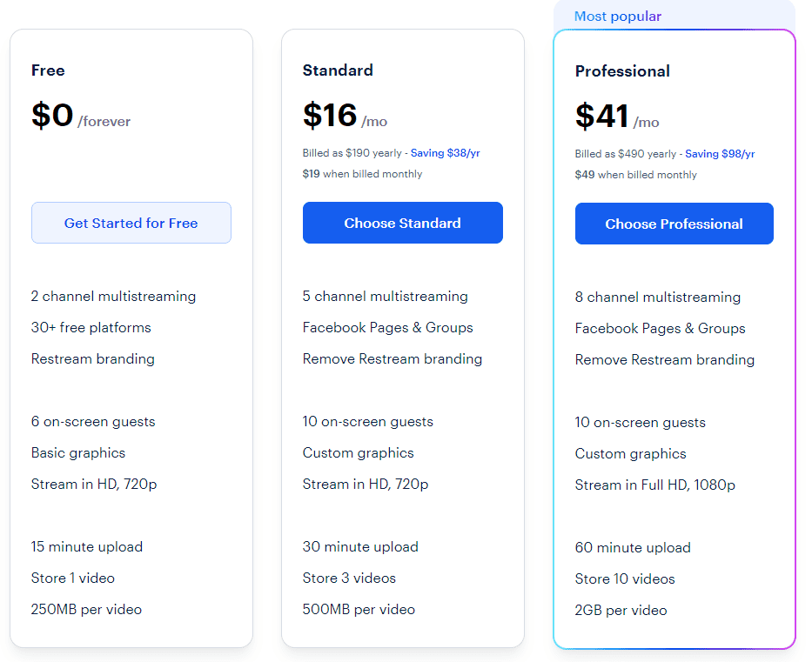Click Store 3 videos in Standard plan
Image resolution: width=812 pixels, height=662 pixels.
[349, 578]
